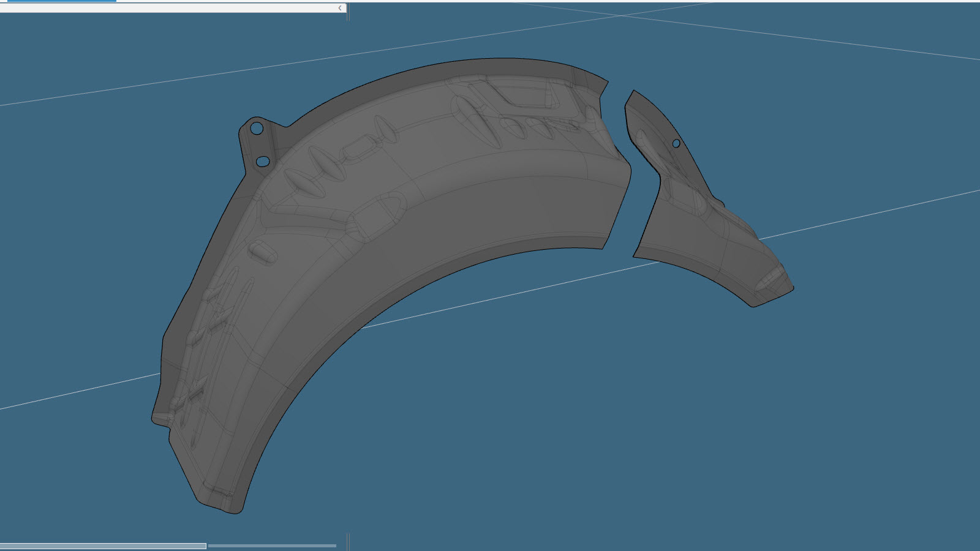
Task: Click the vertical splitter handle at the bottom
Action: [348, 542]
